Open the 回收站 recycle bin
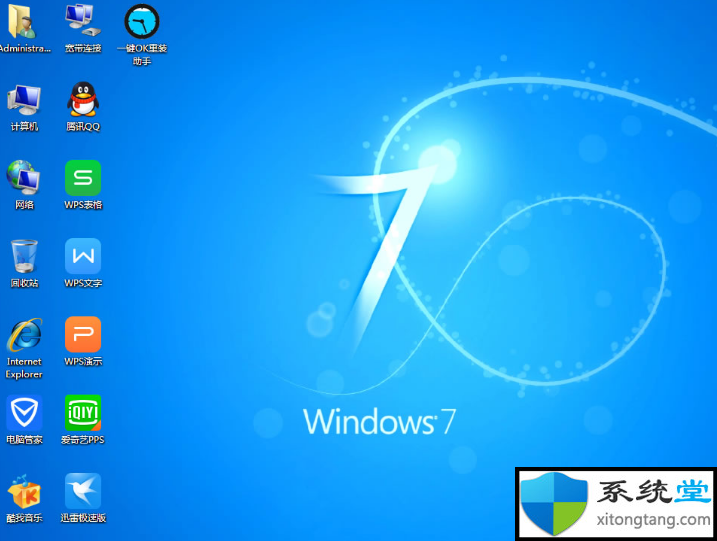The height and width of the screenshot is (541, 717). (24, 256)
